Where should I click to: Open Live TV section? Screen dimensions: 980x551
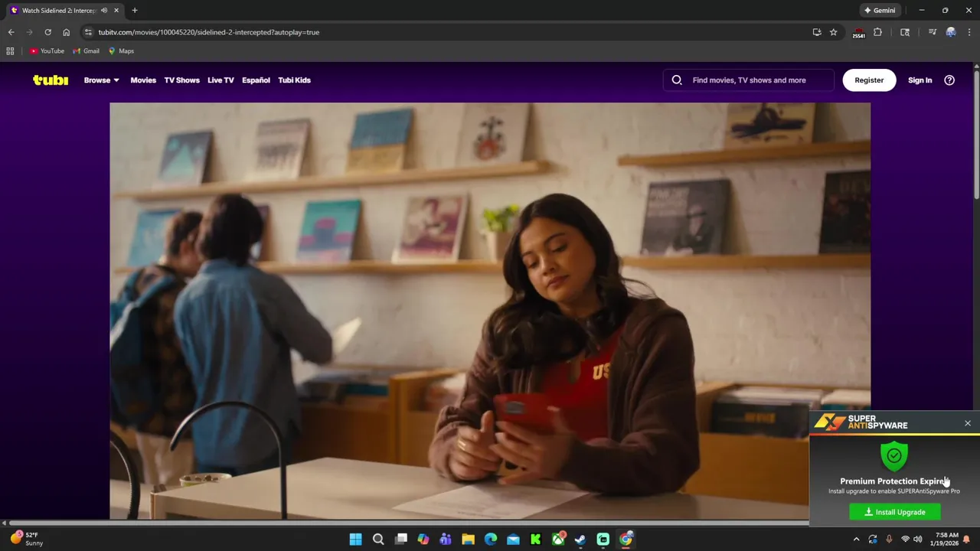[220, 80]
